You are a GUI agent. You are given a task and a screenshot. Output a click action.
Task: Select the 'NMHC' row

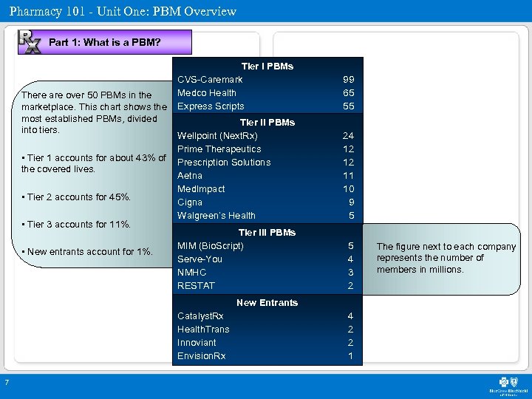tap(267, 273)
